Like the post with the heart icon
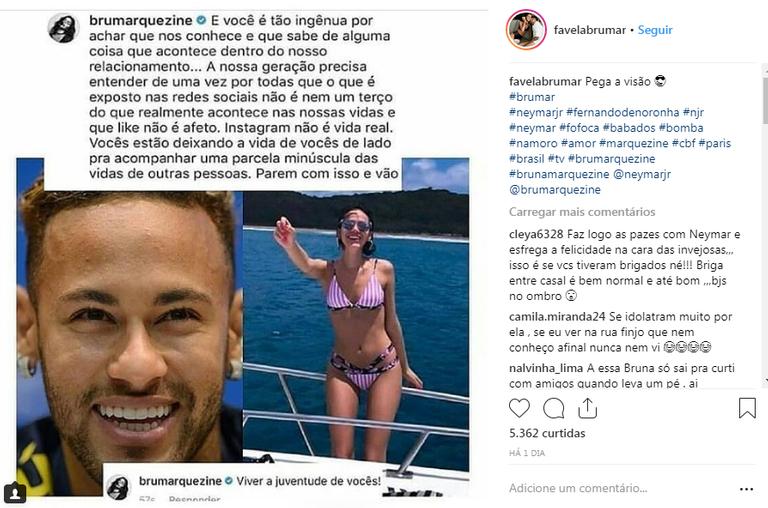Viewport: 768px width, 508px height. pos(519,408)
